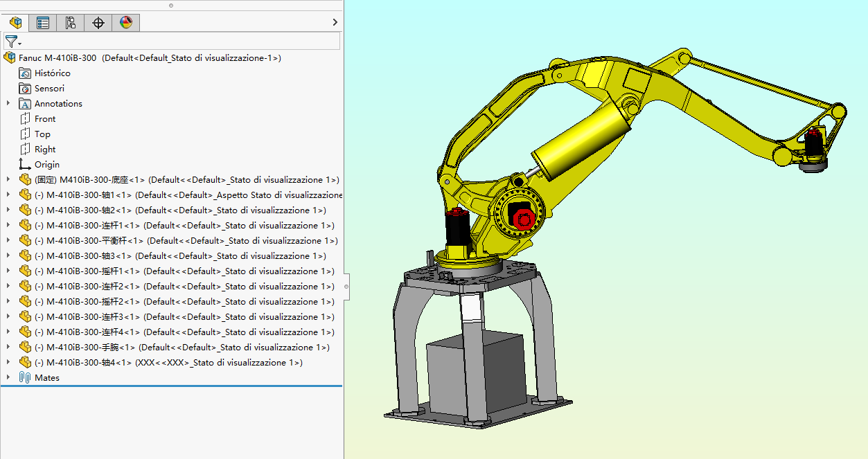This screenshot has width=868, height=459.
Task: Click the Mates paperclip icon
Action: (25, 378)
